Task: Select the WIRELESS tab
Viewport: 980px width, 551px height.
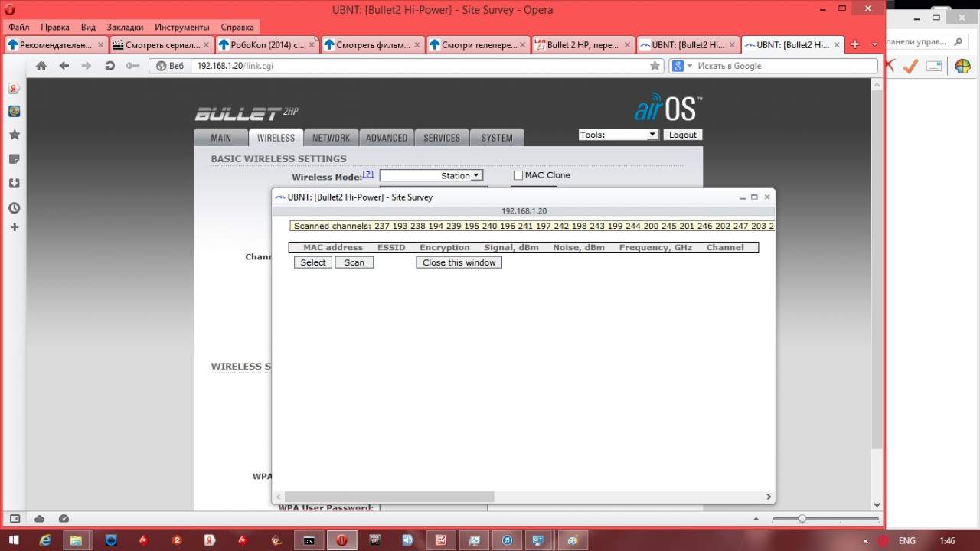Action: [276, 138]
